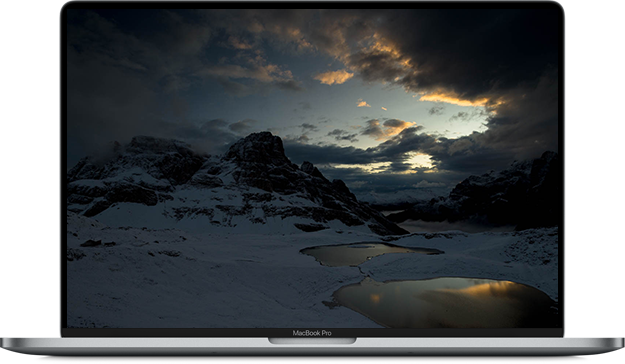The width and height of the screenshot is (625, 364).
Task: Click the snowy foreground slope at left
Action: click(179, 279)
